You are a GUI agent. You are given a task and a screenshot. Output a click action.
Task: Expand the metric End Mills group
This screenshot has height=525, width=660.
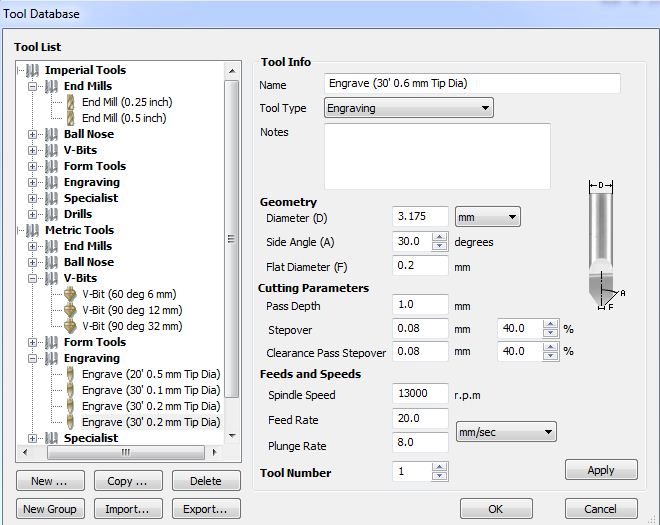click(32, 247)
